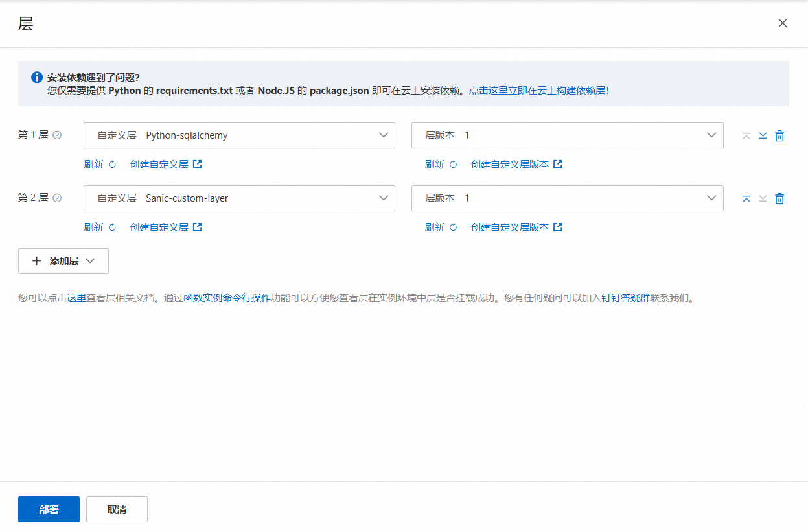Viewport: 808px width, 532px height.
Task: Move layer 1 down with its arrow icon
Action: 763,135
